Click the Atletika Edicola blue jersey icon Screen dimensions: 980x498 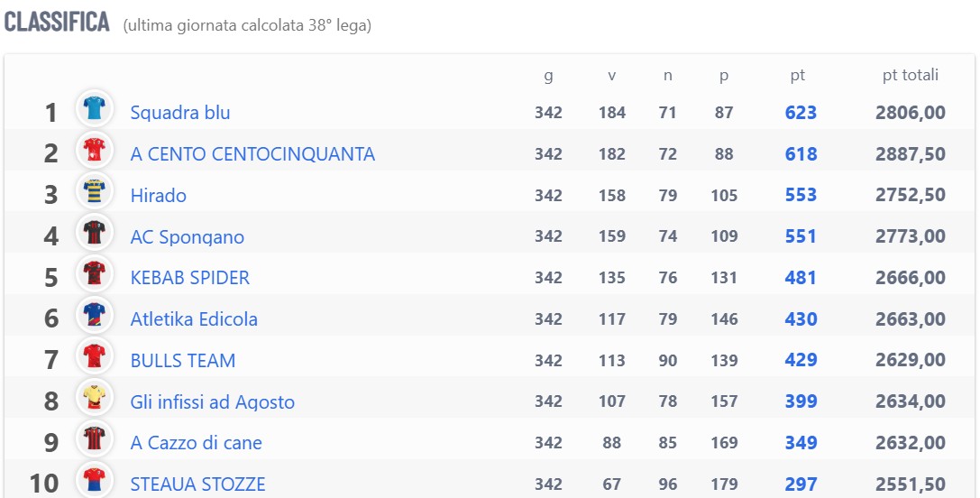tap(95, 315)
